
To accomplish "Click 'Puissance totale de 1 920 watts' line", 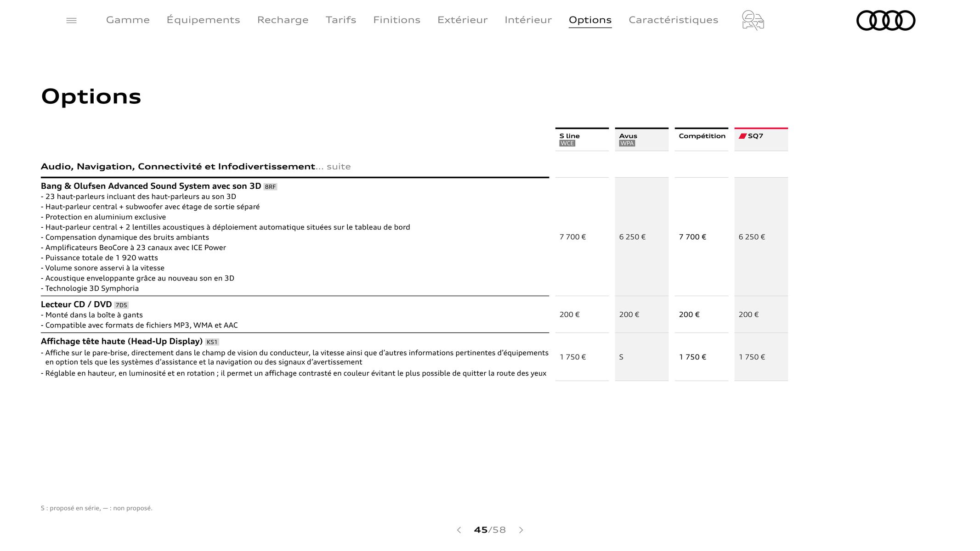I will 99,258.
